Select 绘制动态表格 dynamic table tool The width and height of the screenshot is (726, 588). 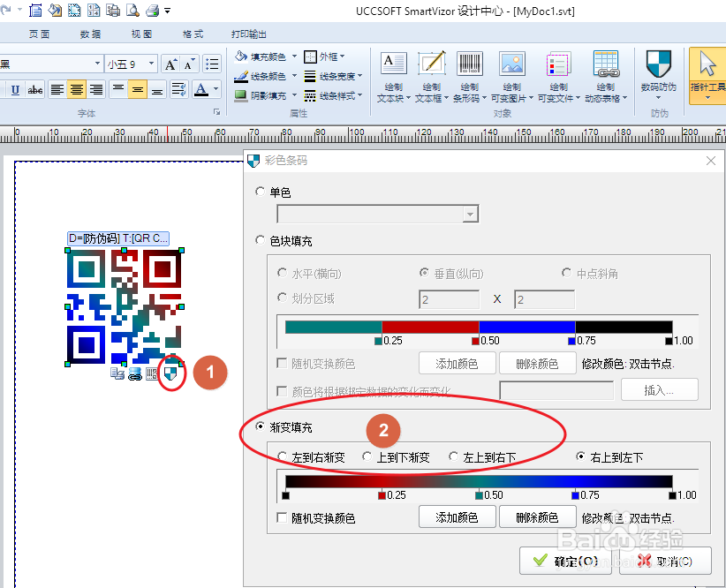606,77
